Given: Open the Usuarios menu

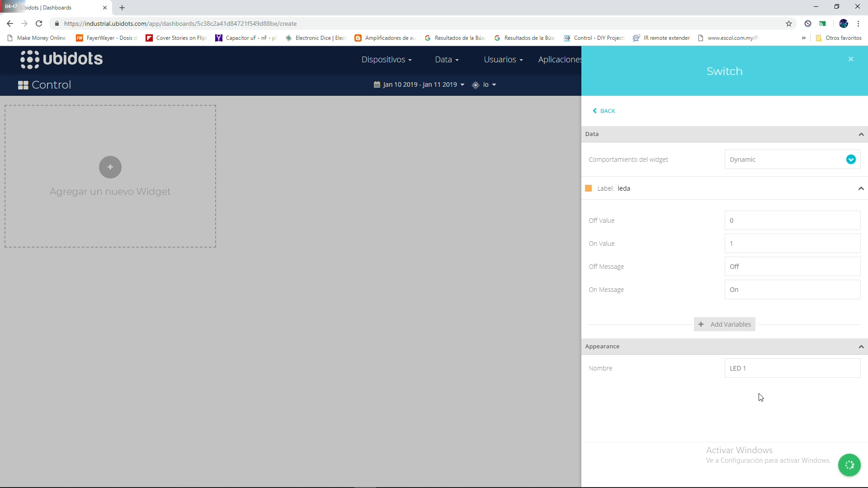Looking at the screenshot, I should [x=503, y=59].
